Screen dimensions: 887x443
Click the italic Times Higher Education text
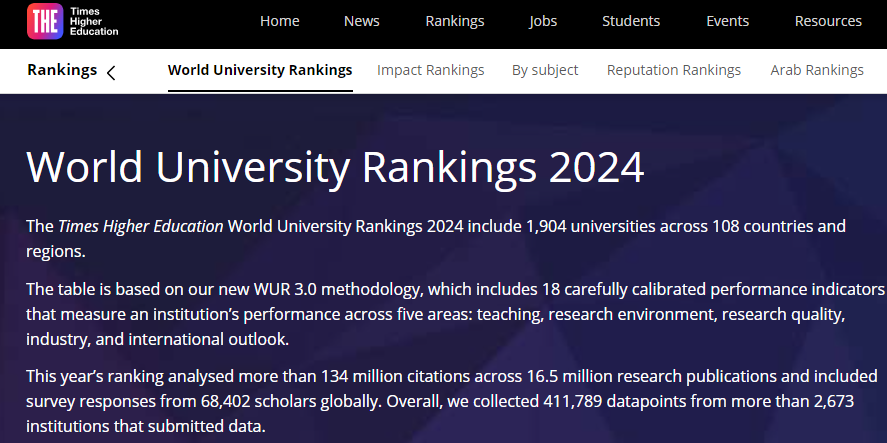(141, 227)
